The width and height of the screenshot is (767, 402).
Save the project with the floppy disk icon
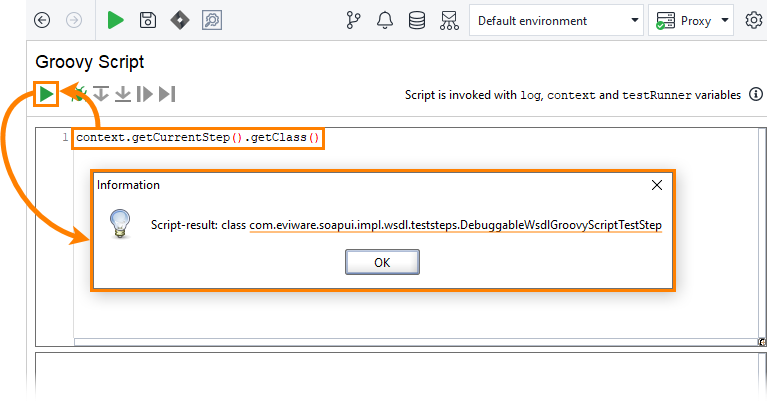coord(148,21)
